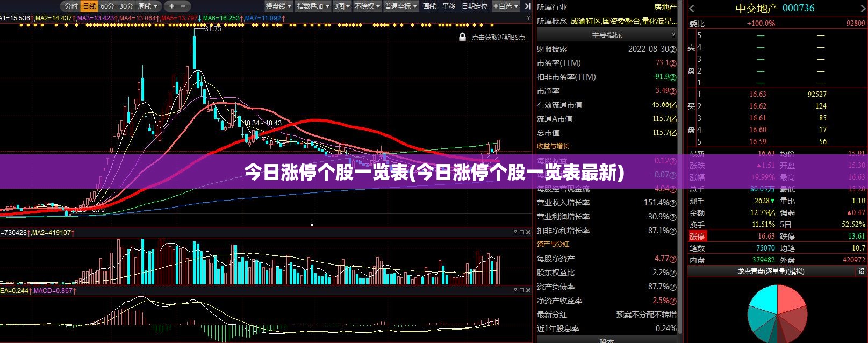The image size is (868, 343).
Task: Click MA1=15.536 legend label
Action: (x=16, y=18)
